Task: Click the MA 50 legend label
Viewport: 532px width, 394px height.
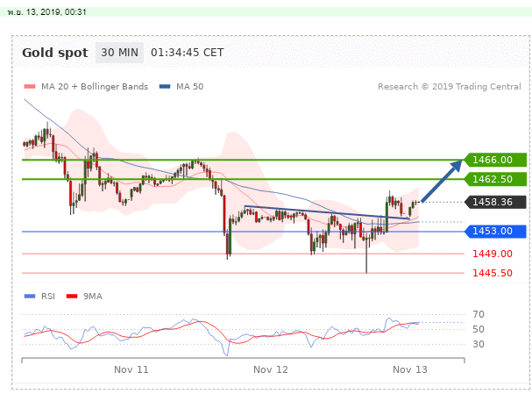Action: pos(189,87)
